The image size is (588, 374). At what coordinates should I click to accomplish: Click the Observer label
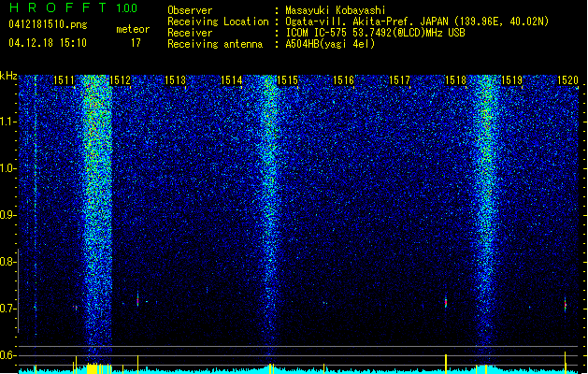tap(190, 10)
